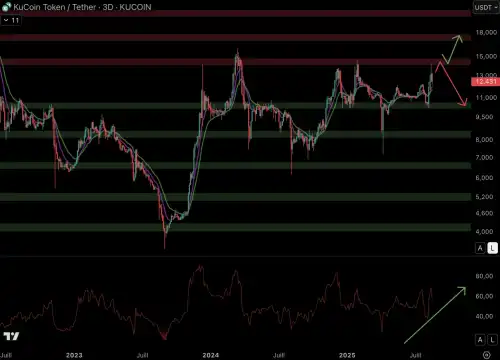500x360 pixels.
Task: Click the 2024 label on time axis
Action: pos(211,355)
